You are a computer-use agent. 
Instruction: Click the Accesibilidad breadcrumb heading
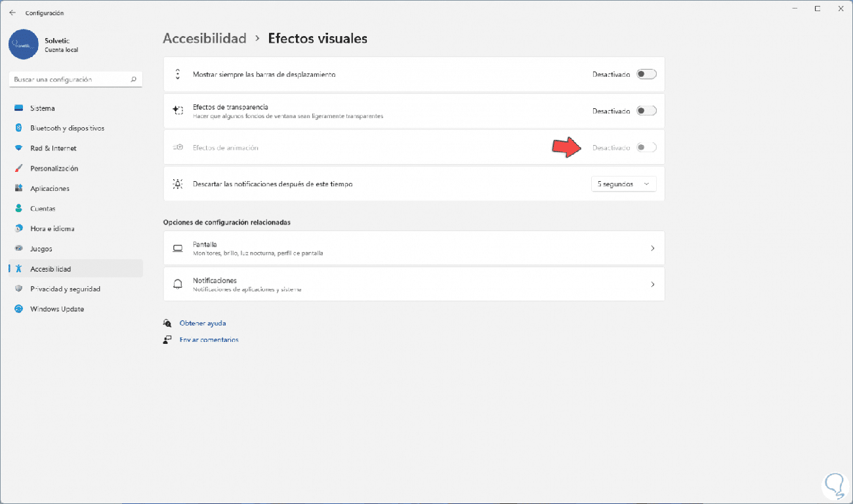point(204,38)
